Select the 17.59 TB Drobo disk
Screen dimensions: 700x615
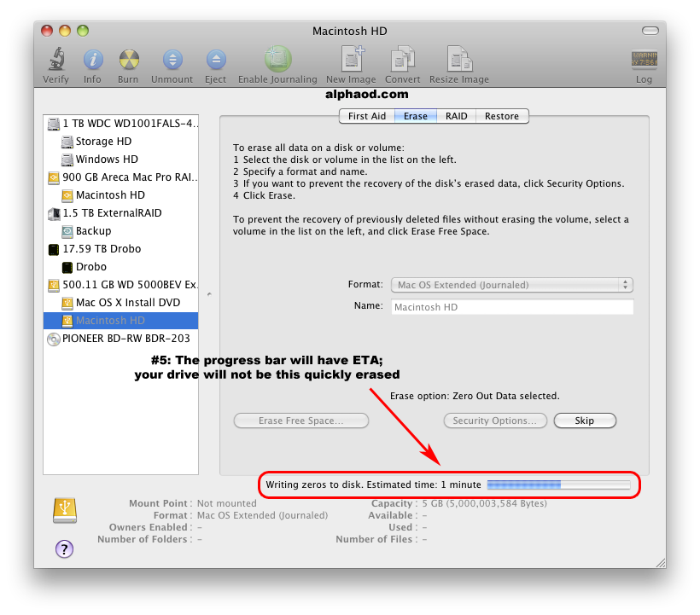[121, 249]
